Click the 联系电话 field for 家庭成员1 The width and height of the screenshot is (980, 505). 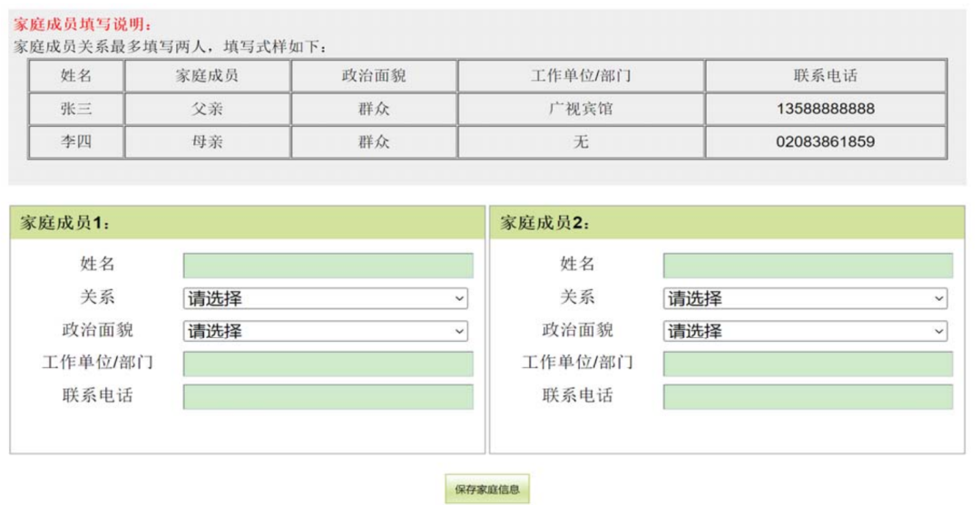[328, 397]
